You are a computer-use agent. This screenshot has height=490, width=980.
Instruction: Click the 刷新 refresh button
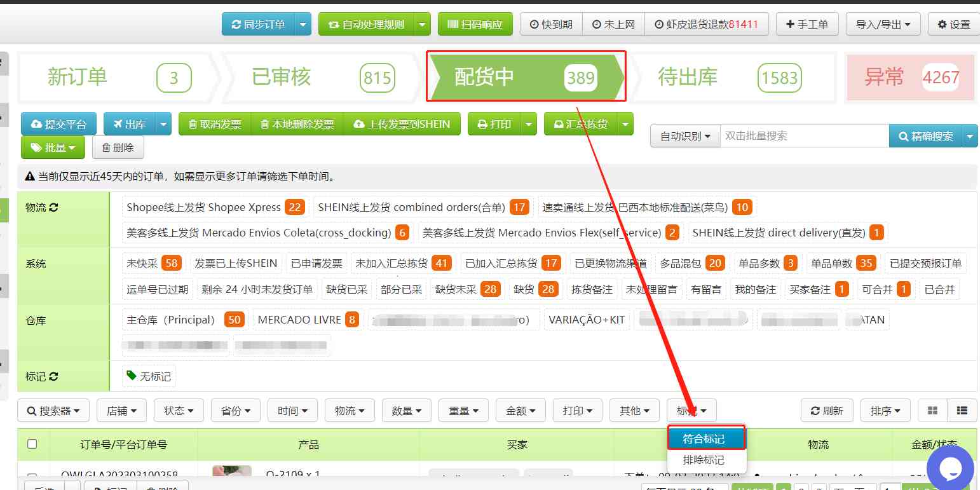click(826, 411)
